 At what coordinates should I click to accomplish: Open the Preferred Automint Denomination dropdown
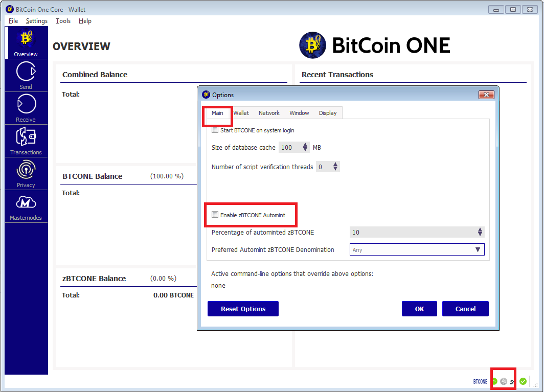[x=417, y=249]
